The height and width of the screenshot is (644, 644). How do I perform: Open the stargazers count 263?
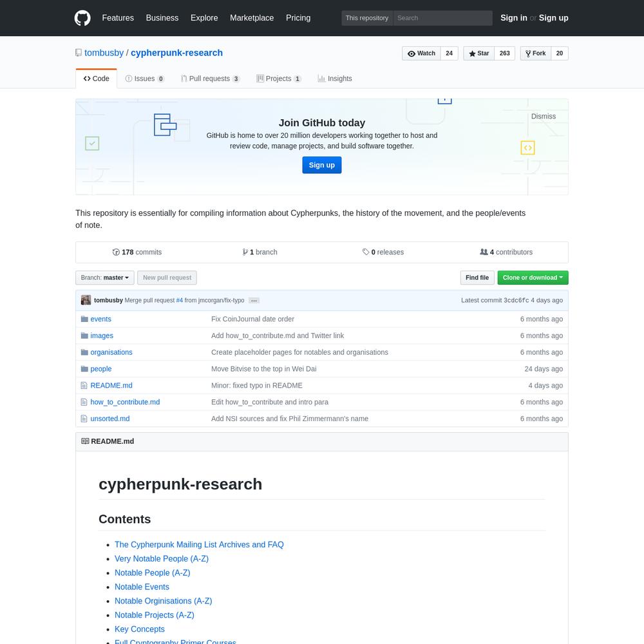[505, 53]
